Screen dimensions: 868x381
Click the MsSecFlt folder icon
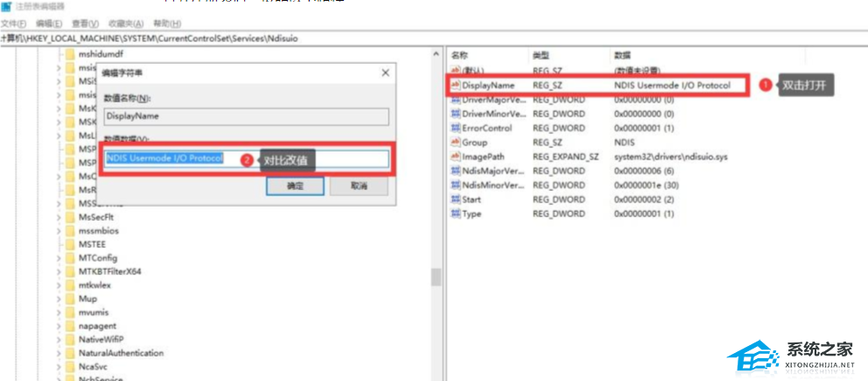pos(69,217)
